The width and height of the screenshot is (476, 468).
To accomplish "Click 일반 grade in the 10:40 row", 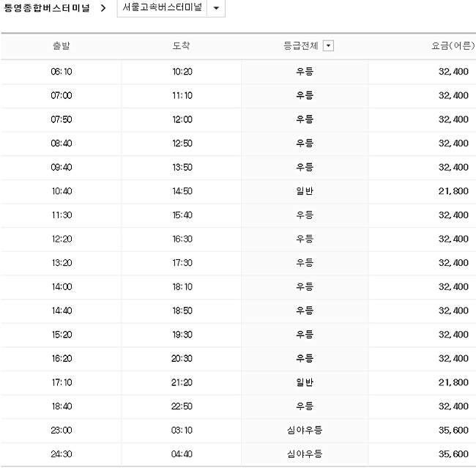I will (x=305, y=191).
